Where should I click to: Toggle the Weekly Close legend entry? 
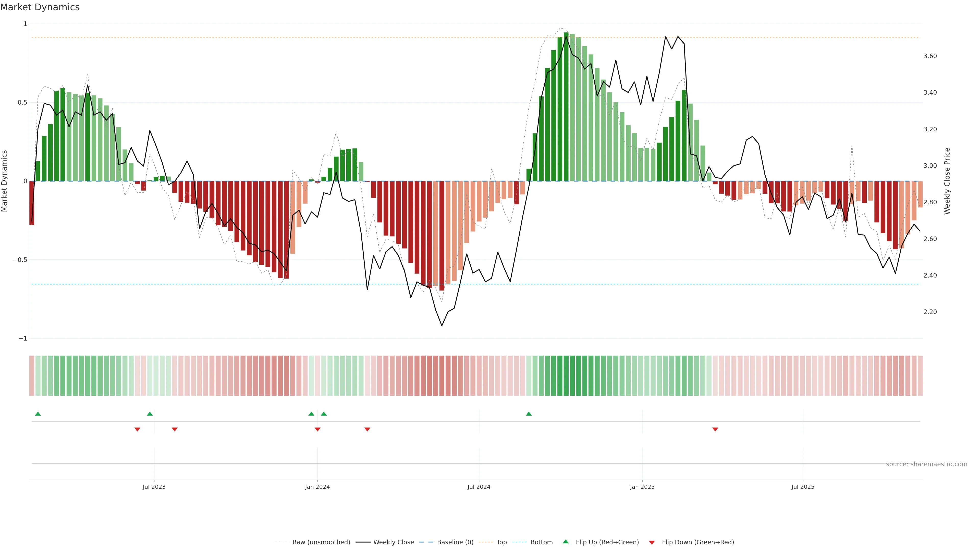393,542
